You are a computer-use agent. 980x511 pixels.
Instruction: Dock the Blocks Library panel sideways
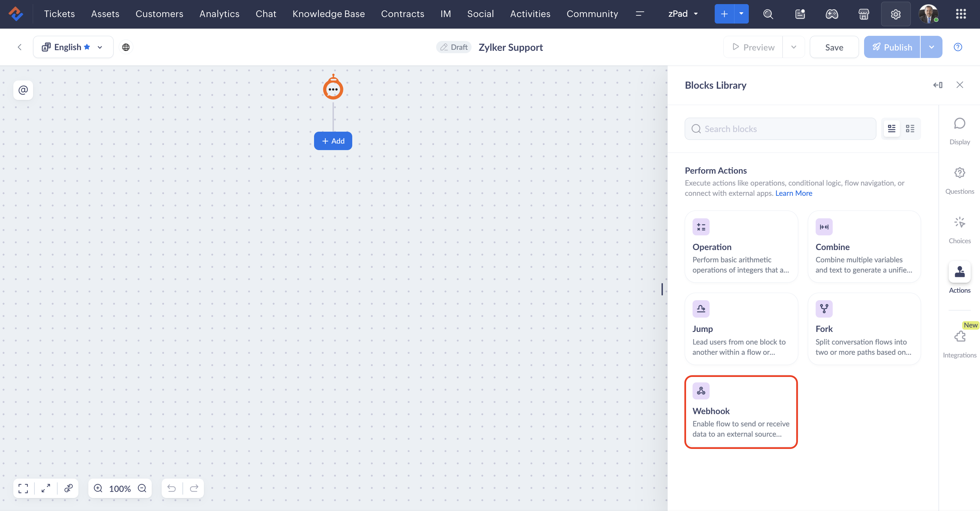point(937,85)
